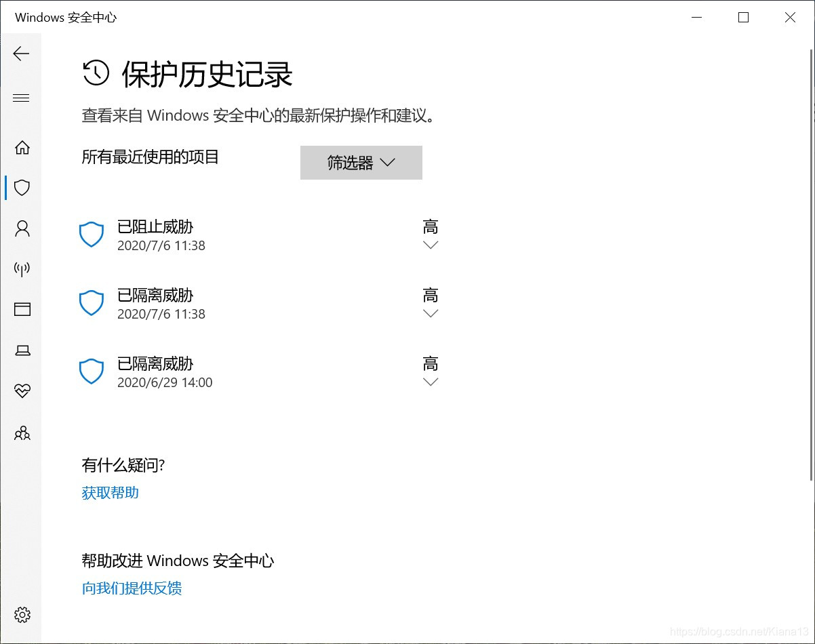Click shield icon of 2020/6/29 14:00 entry
The height and width of the screenshot is (644, 815).
(92, 371)
